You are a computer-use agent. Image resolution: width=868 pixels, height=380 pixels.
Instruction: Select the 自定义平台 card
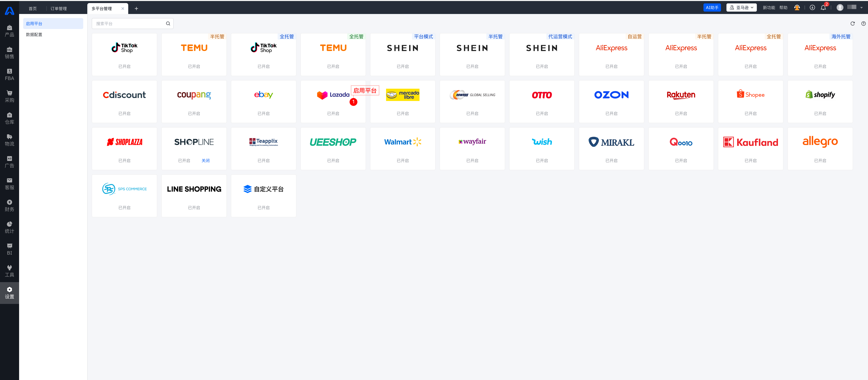263,196
